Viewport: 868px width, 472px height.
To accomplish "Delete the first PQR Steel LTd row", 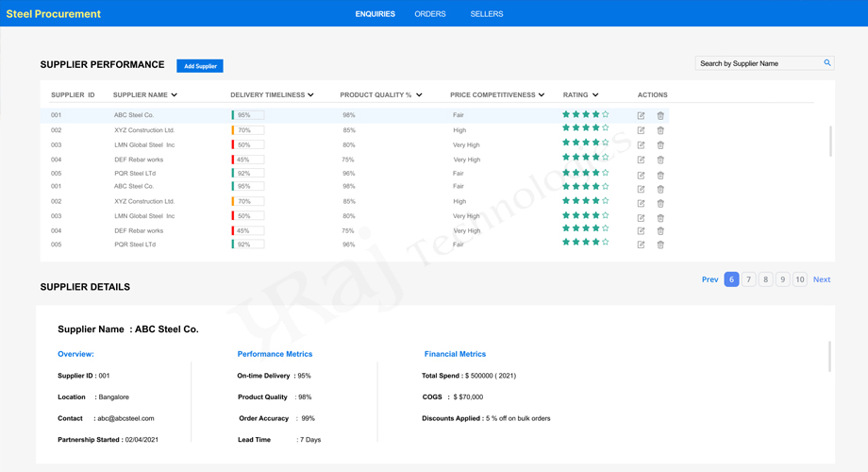I will 660,175.
